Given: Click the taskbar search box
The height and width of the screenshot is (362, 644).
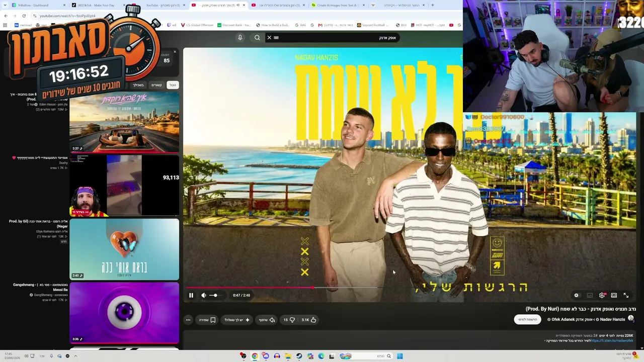Looking at the screenshot, I should (x=365, y=356).
